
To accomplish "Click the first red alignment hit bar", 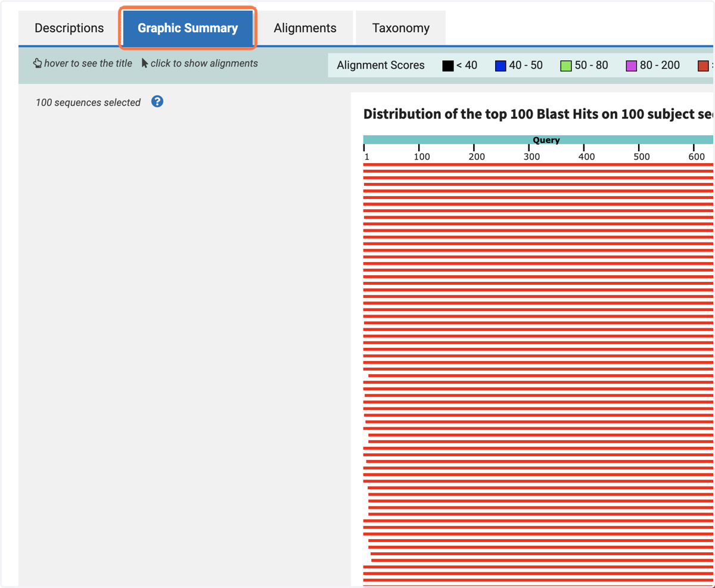I will click(538, 165).
